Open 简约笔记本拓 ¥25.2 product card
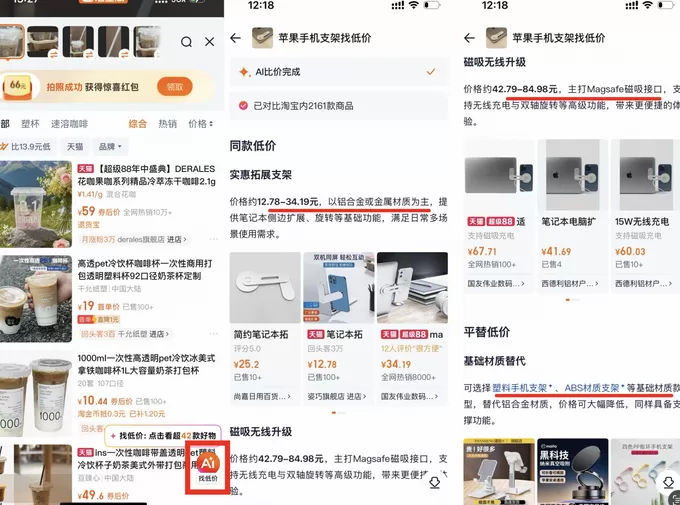Screen dimensions: 680x505 click(x=265, y=328)
